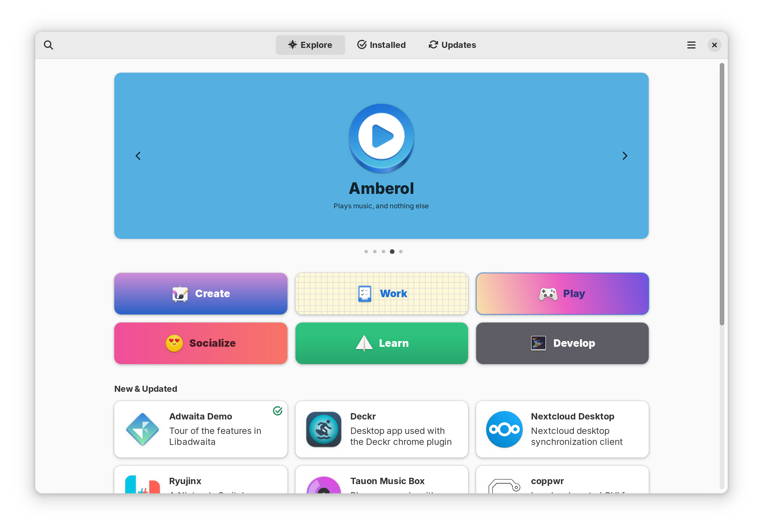Open the Nextcloud Desktop sync icon
The height and width of the screenshot is (532, 763).
click(x=503, y=429)
